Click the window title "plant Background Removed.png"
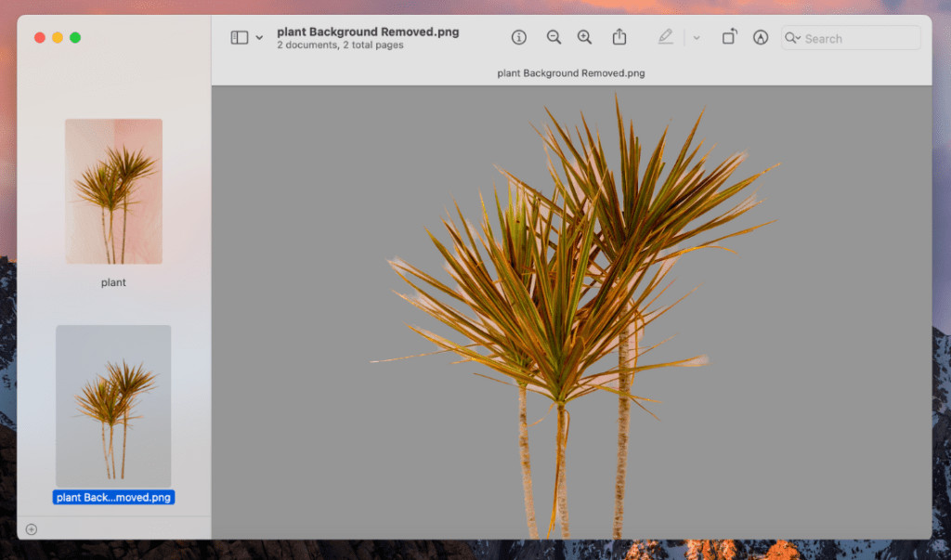Screen dimensions: 951x560 368,32
